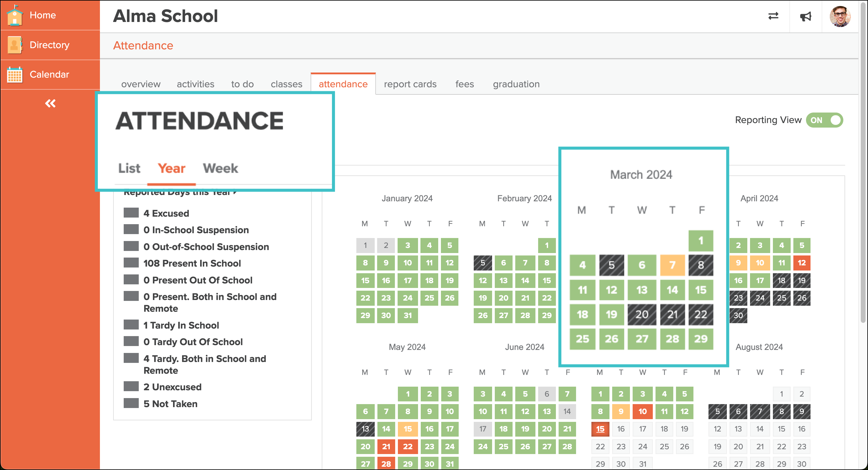
Task: Select July 10 red day
Action: tap(643, 411)
